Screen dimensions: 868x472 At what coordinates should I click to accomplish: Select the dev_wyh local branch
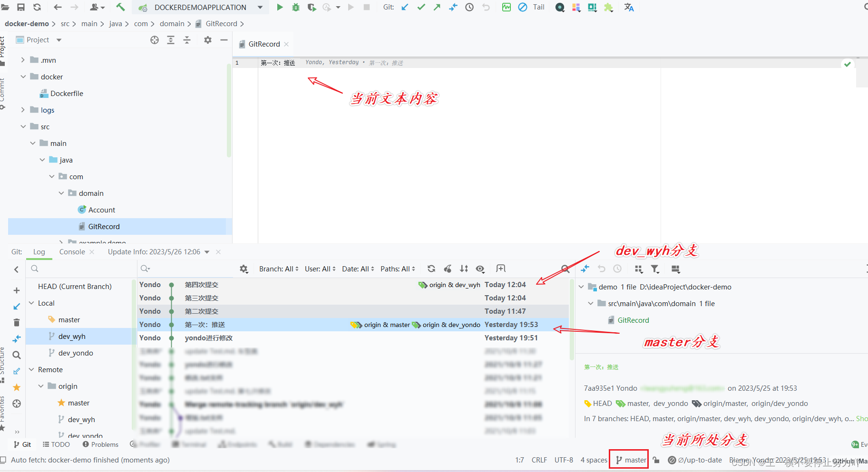click(72, 336)
